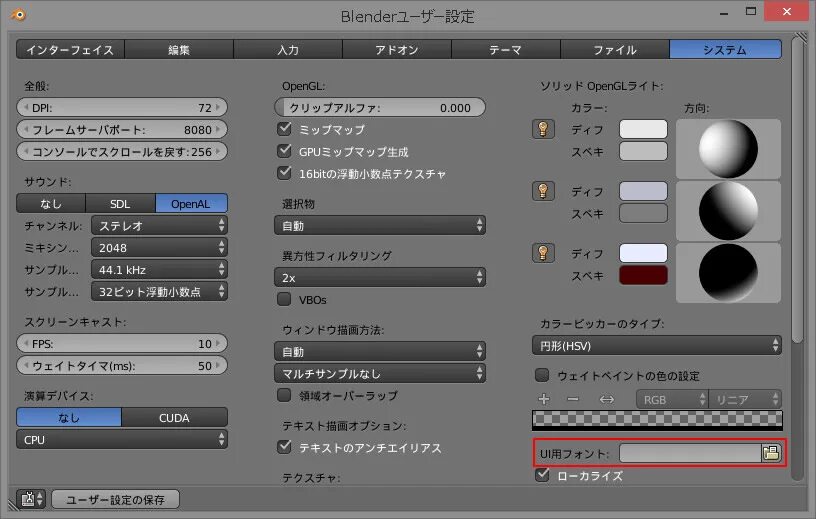Open マルチサンプルなし dropdown
816x519 pixels.
click(380, 373)
